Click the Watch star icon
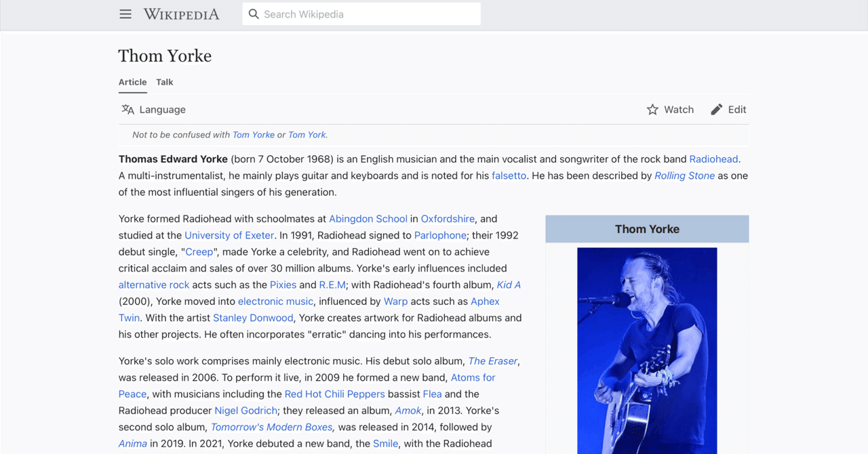The height and width of the screenshot is (454, 868). [x=652, y=109]
